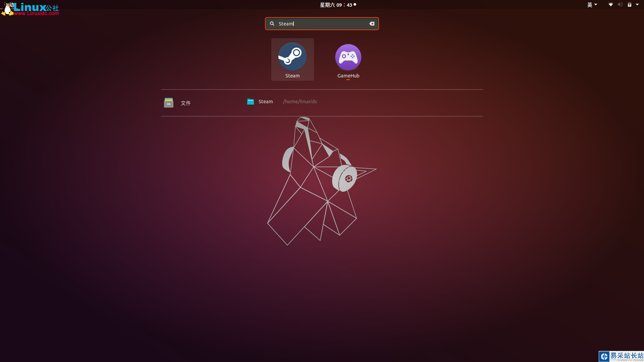The width and height of the screenshot is (644, 362).
Task: Click the GameHub controller icon
Action: click(348, 57)
